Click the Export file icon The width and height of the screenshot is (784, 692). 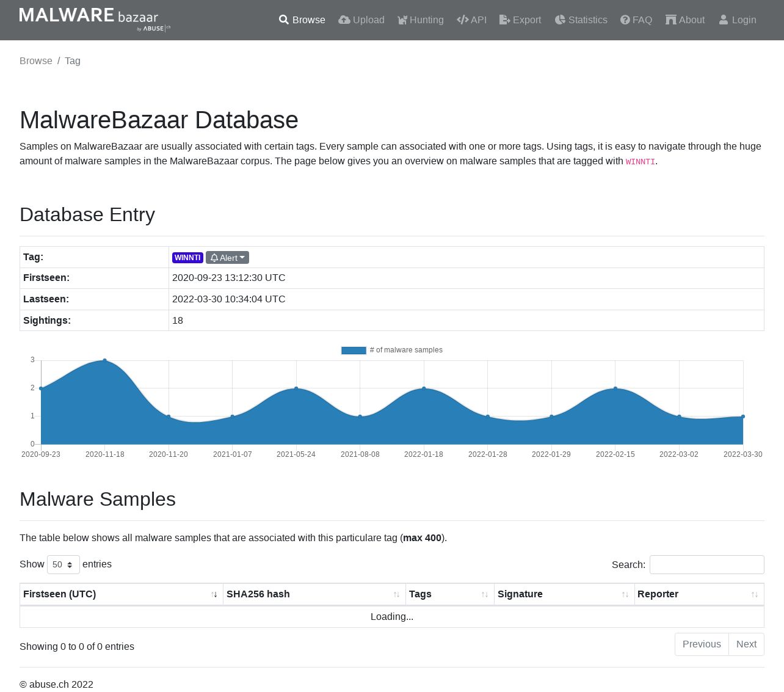505,20
